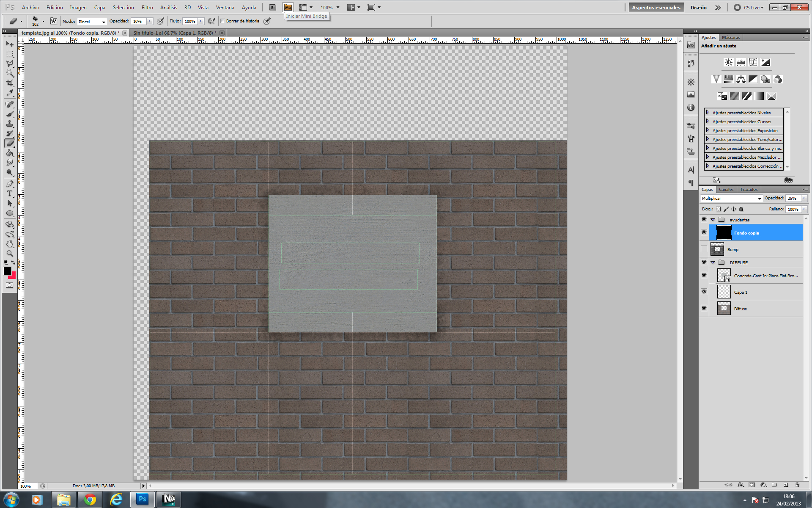Screen dimensions: 812x508
Task: Hide the Fondo copia layer
Action: pyautogui.click(x=704, y=232)
